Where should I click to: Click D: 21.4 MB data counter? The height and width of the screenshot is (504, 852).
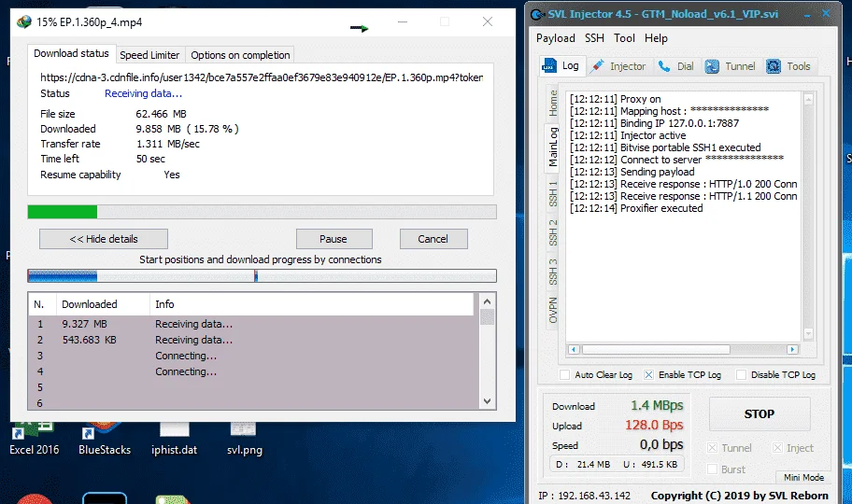click(583, 465)
